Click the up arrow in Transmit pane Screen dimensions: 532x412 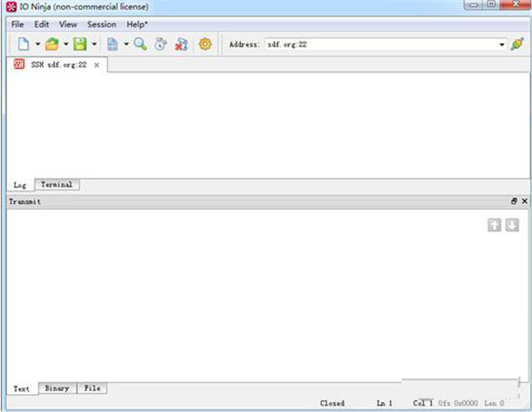[495, 225]
